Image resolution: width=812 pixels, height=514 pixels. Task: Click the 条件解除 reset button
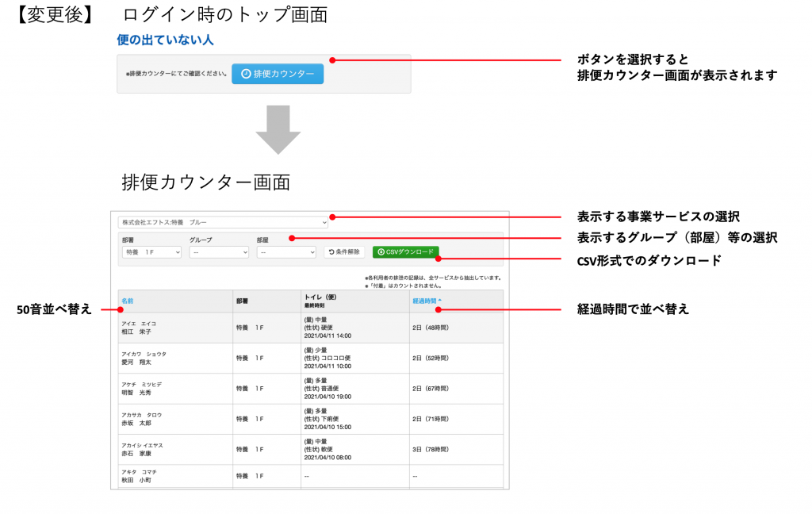[344, 252]
